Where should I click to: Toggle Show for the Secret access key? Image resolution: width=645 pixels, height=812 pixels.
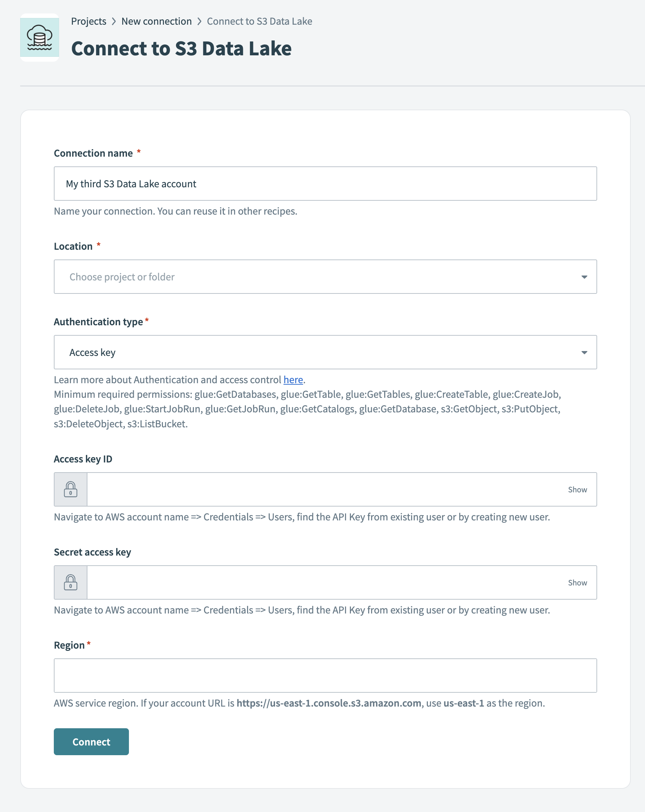coord(577,582)
